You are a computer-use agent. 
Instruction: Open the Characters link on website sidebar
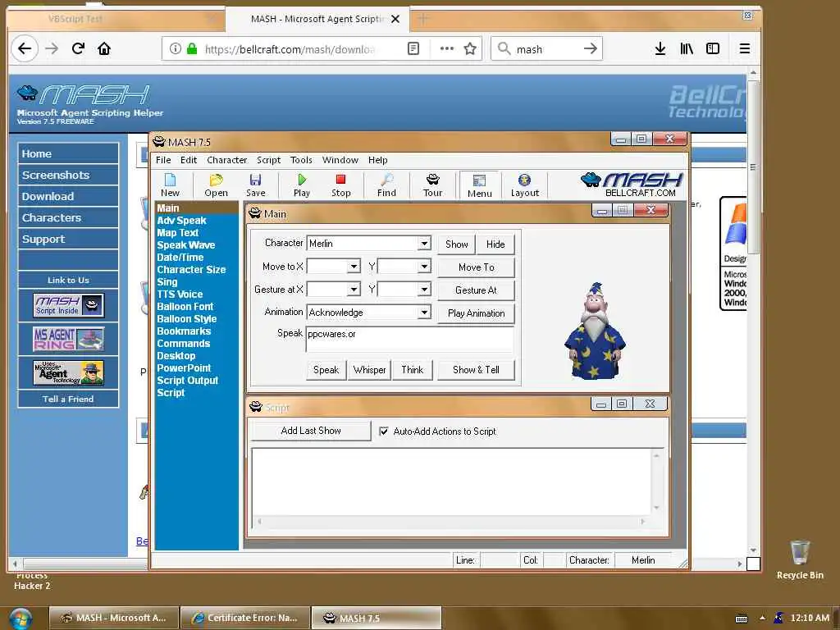(x=68, y=217)
